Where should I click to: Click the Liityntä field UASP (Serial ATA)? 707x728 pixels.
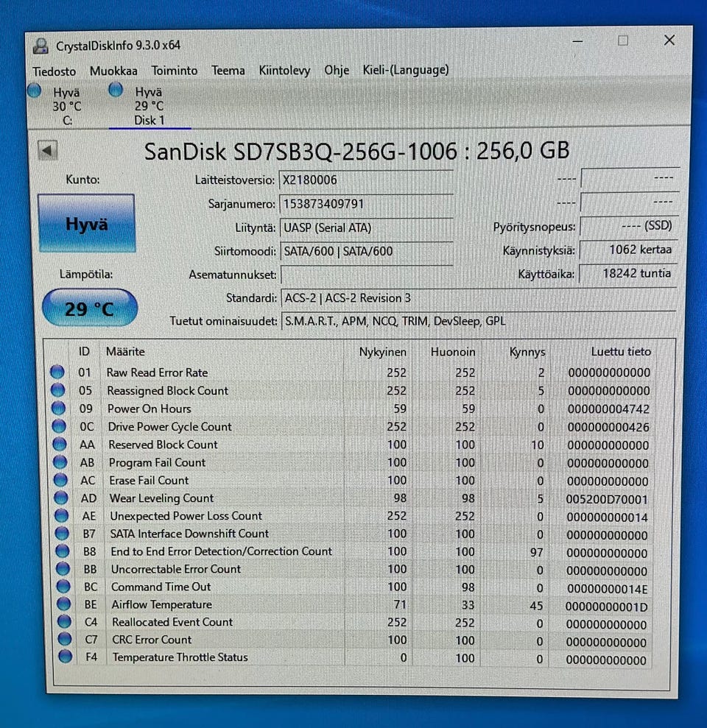(366, 228)
